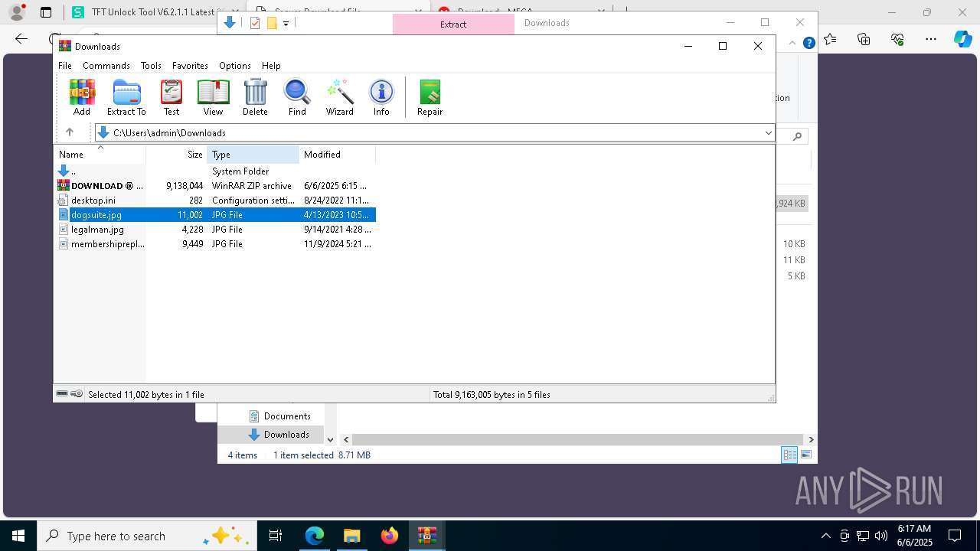Open the File menu
This screenshot has width=980, height=551.
point(65,66)
